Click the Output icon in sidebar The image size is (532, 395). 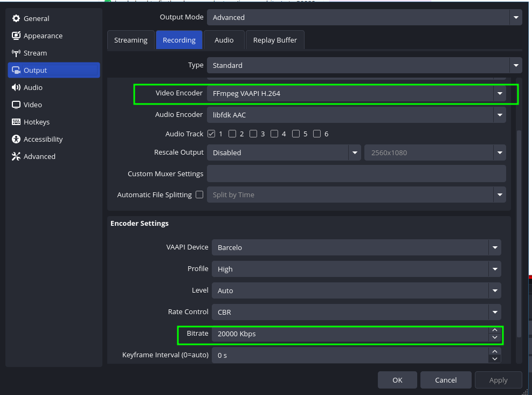pos(16,70)
